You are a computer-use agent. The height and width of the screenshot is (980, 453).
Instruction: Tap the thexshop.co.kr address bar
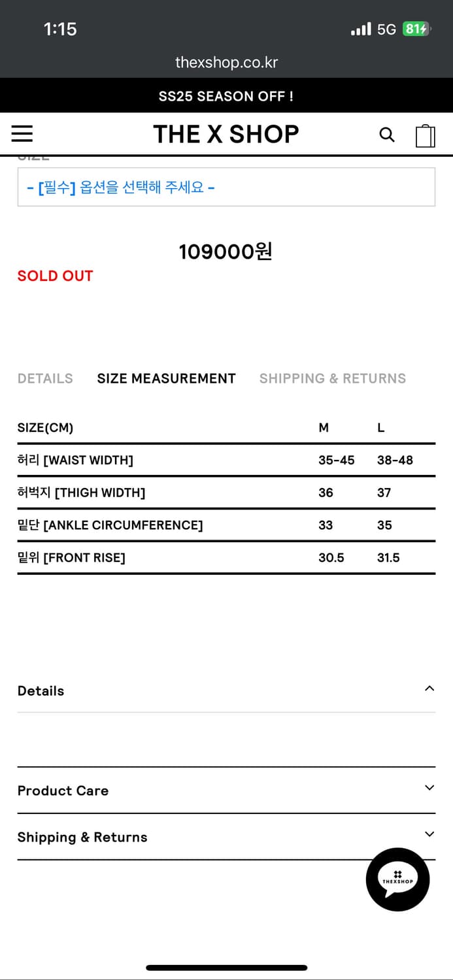(x=226, y=62)
